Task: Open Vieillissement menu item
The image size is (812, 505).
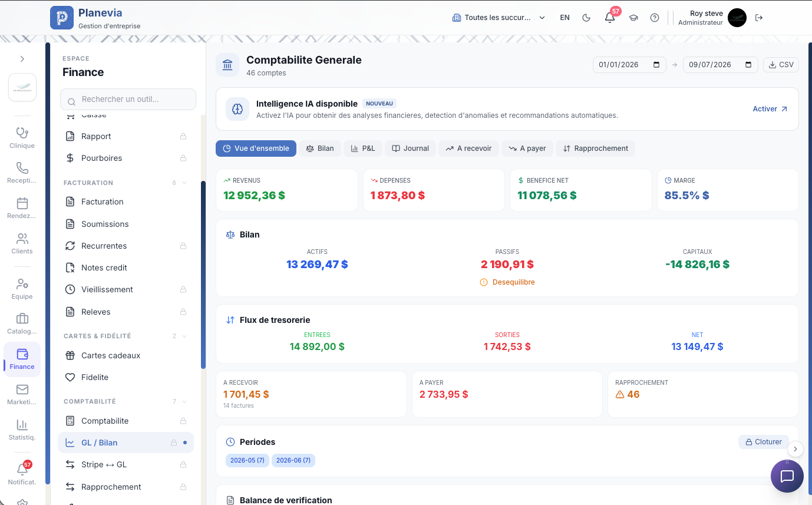Action: (126, 289)
